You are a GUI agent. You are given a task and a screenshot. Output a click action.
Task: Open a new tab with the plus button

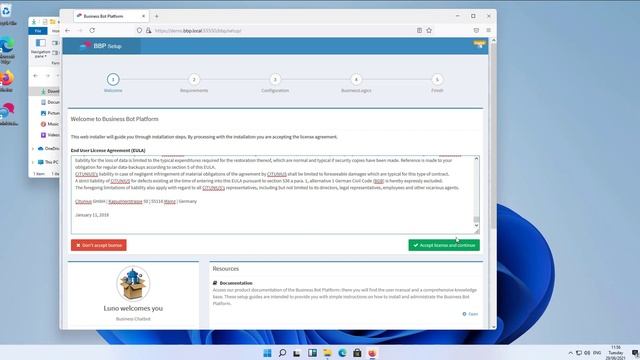click(x=157, y=16)
